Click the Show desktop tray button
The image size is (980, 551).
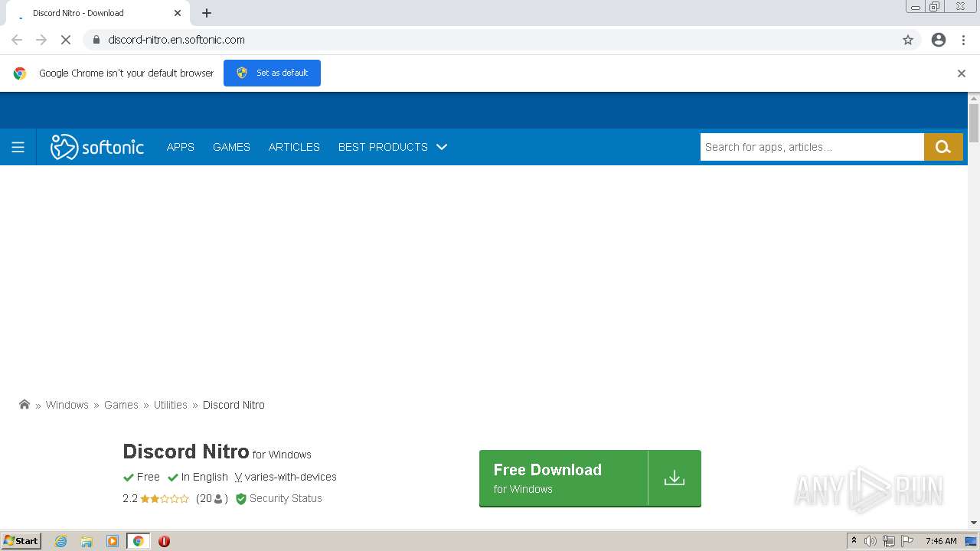pos(971,541)
